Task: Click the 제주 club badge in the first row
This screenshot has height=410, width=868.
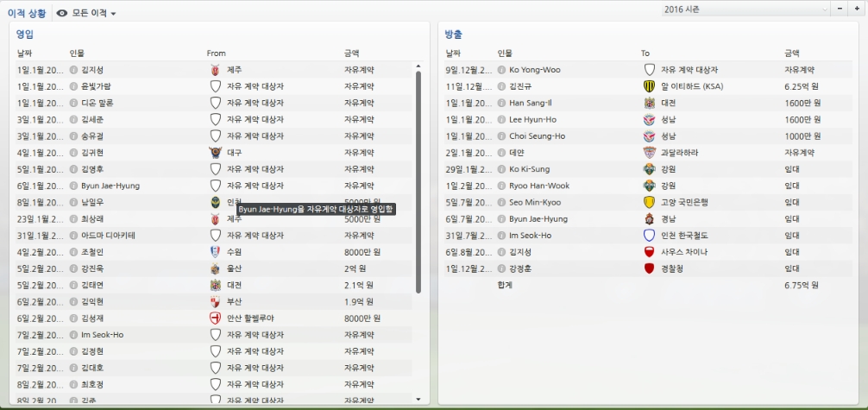Action: pos(215,70)
